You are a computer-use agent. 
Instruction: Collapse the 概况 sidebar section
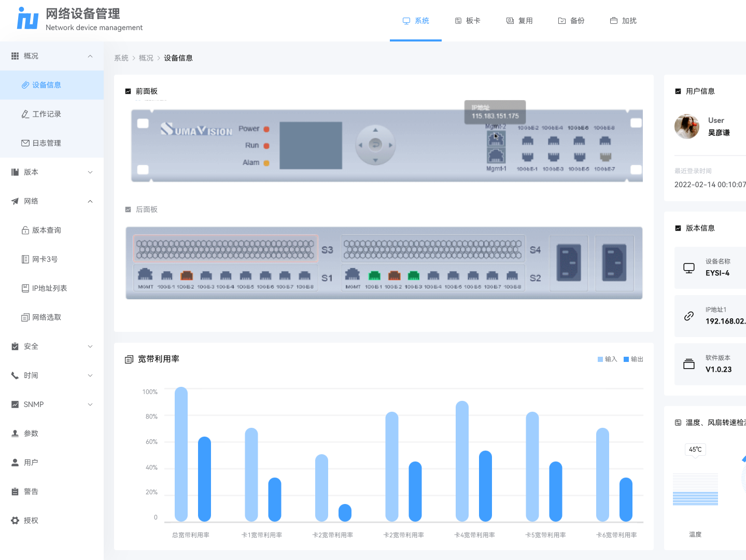pos(52,56)
